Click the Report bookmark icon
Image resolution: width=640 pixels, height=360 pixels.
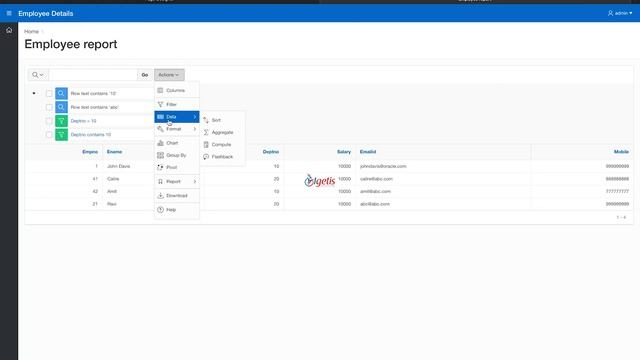pos(160,181)
